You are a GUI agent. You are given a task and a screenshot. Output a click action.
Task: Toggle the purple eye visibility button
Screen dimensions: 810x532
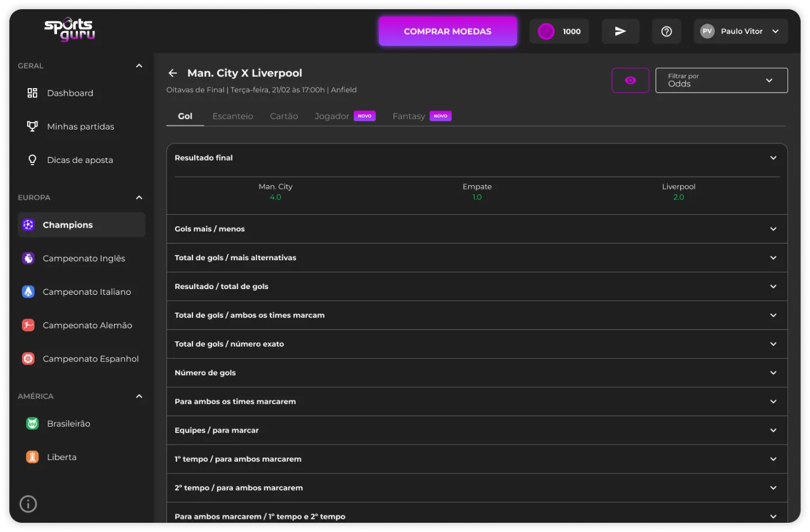(630, 81)
